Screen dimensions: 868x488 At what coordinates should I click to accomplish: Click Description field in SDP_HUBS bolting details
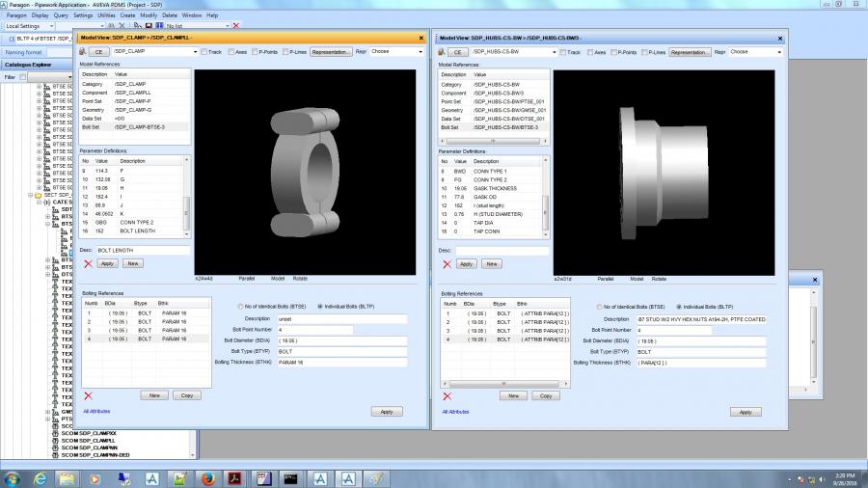click(x=700, y=319)
